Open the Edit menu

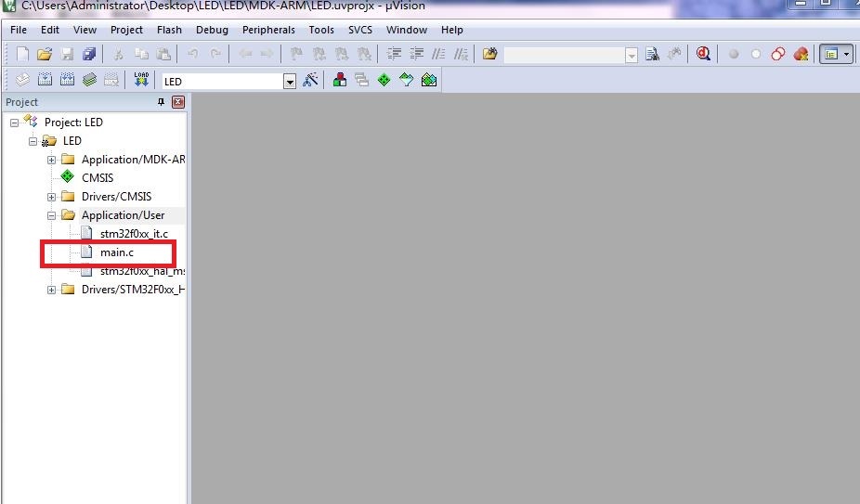(50, 30)
